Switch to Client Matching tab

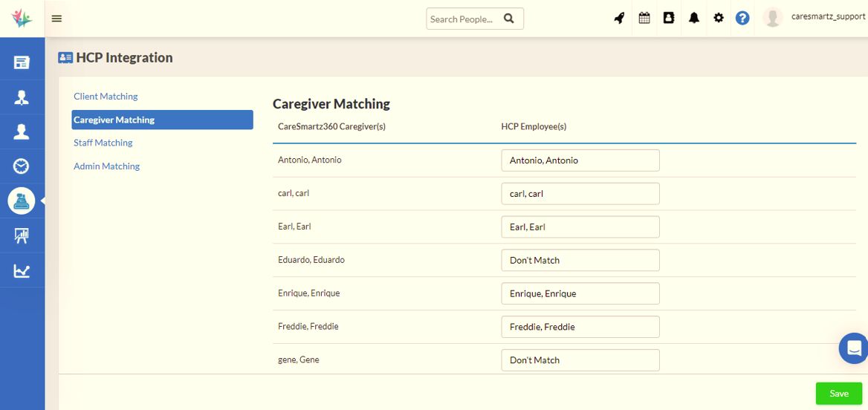[106, 97]
